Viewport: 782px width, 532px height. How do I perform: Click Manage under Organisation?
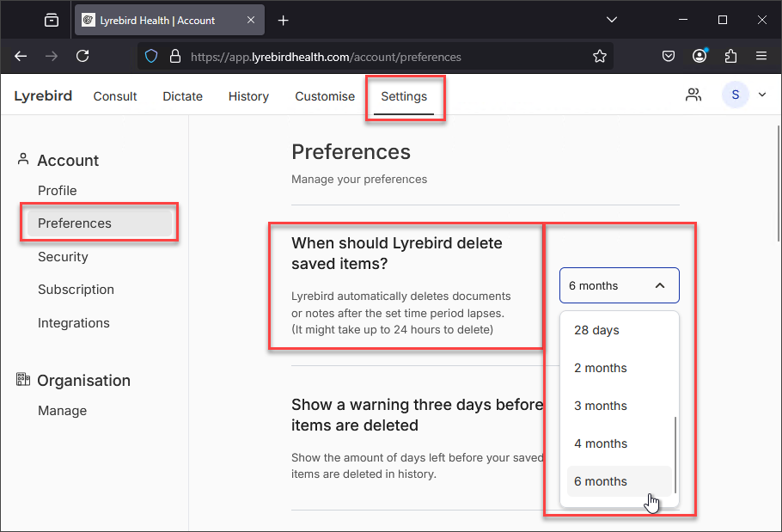pos(63,411)
